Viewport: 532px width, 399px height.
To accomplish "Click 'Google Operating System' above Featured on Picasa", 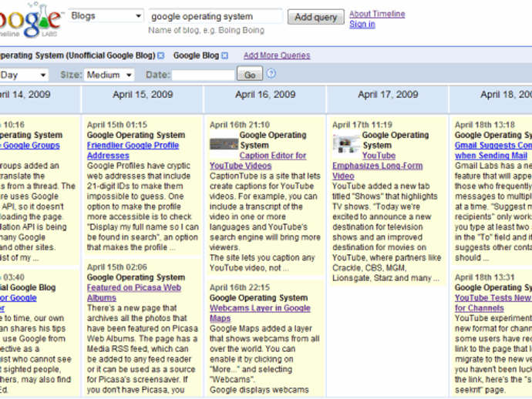I will click(x=136, y=277).
